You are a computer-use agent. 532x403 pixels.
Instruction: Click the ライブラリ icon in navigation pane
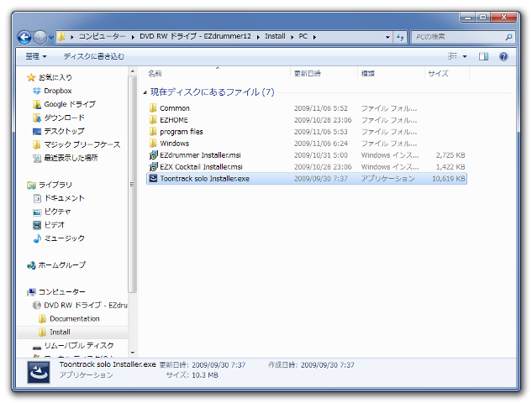[31, 185]
